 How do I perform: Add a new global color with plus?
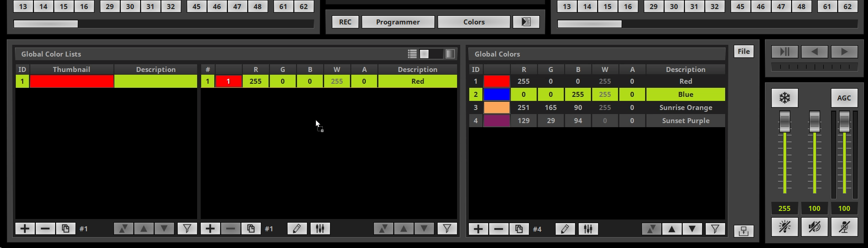click(x=478, y=229)
